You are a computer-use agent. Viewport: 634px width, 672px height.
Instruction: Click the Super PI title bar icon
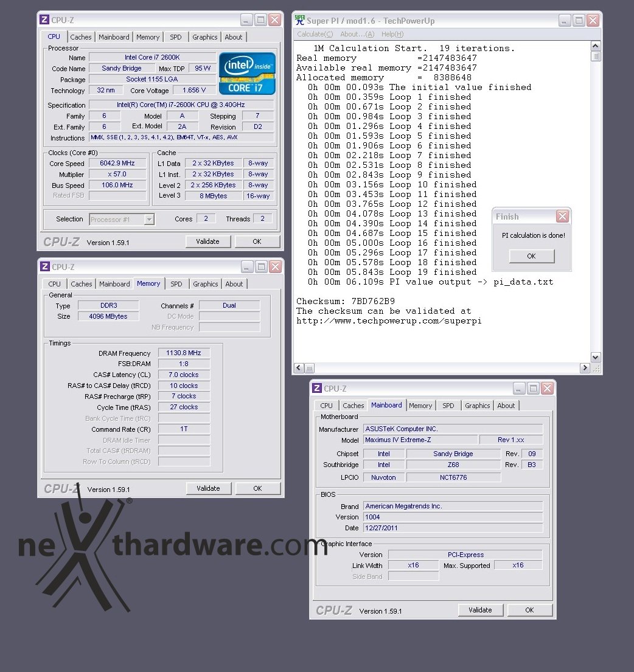pyautogui.click(x=299, y=20)
